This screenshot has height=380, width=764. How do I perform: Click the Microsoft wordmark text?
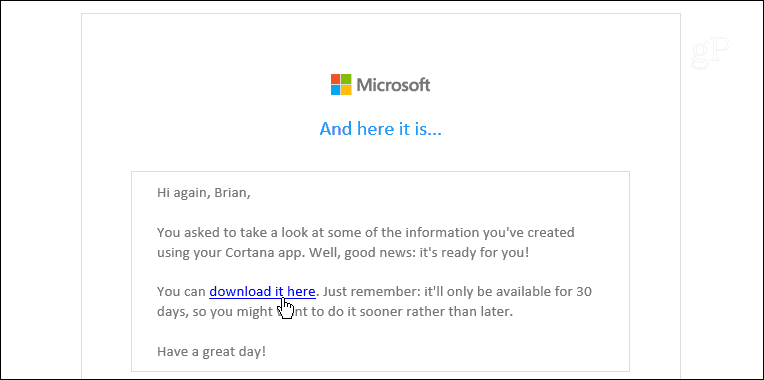point(393,85)
